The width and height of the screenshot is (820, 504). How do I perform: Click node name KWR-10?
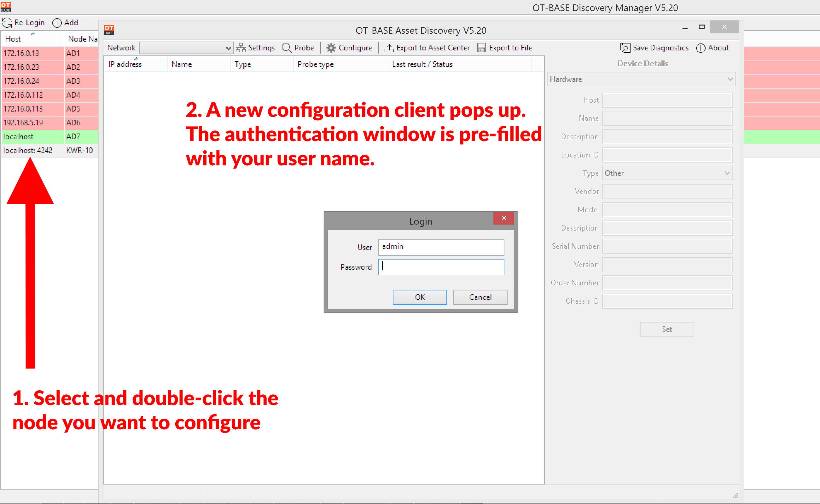(x=79, y=150)
